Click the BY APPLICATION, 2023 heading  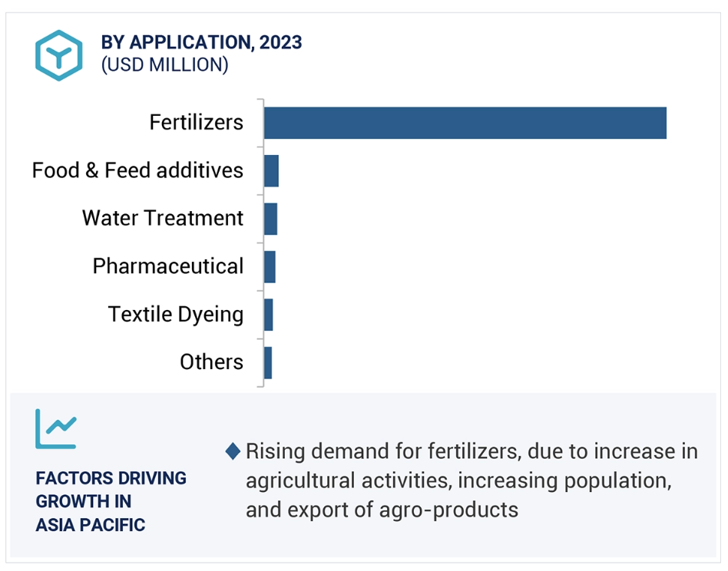pyautogui.click(x=201, y=42)
